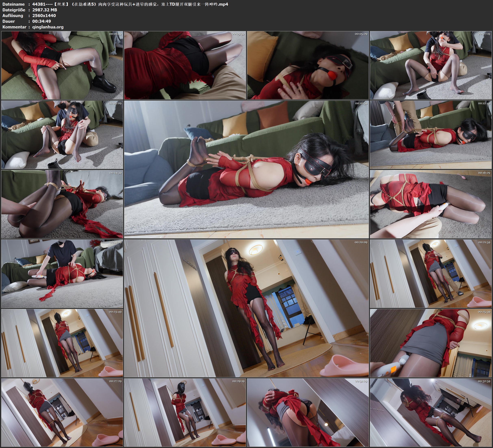Select the thumbnail at 00:25:39
The image size is (493, 448).
[x=431, y=343]
